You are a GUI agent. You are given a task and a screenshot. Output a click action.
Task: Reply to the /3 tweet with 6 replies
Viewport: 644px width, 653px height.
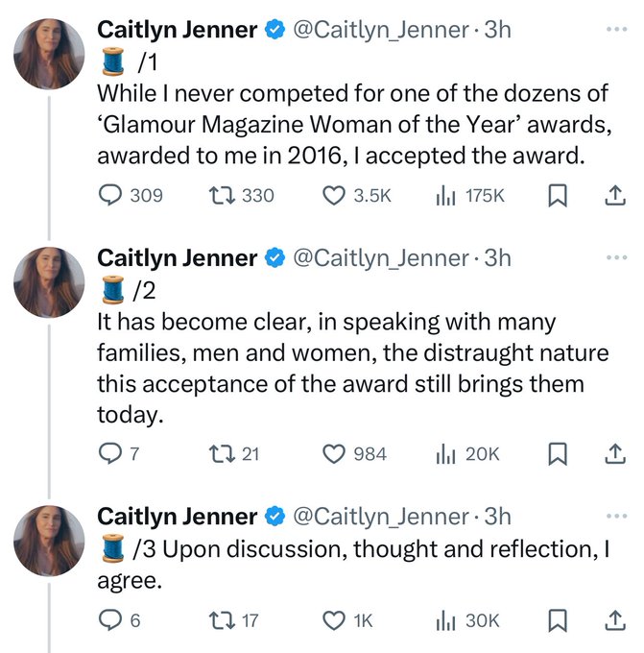coord(110,621)
